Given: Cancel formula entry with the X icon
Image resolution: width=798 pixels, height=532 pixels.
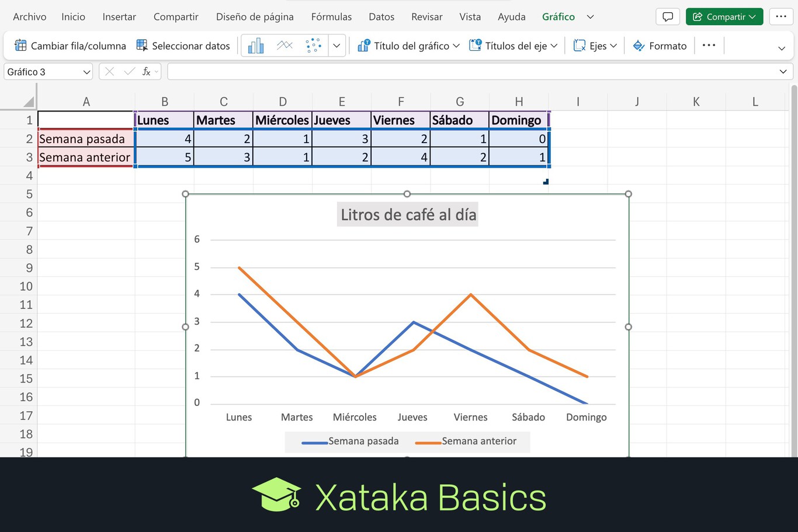Looking at the screenshot, I should [x=109, y=72].
